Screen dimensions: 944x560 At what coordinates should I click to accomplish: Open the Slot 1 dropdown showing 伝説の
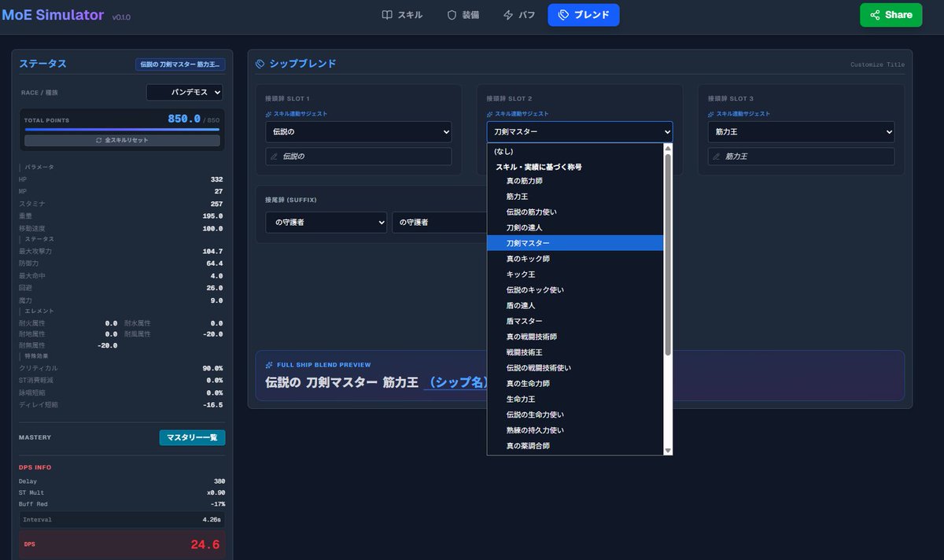coord(359,132)
